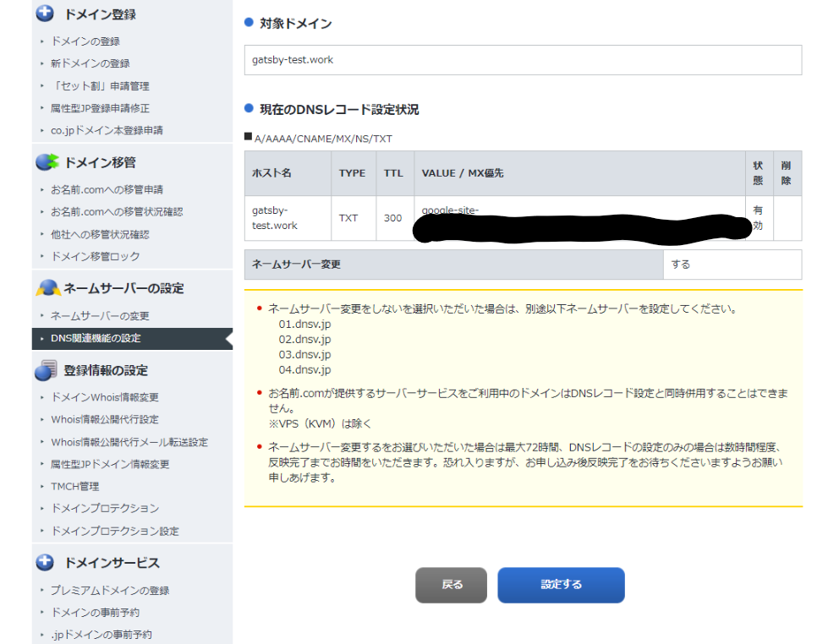Click the ※VPS（KVM）は除く note
The width and height of the screenshot is (828, 644).
[320, 423]
